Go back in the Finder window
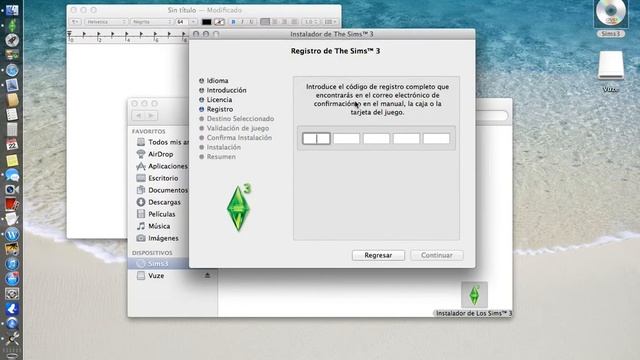Screen dimensions: 640x360 139,116
